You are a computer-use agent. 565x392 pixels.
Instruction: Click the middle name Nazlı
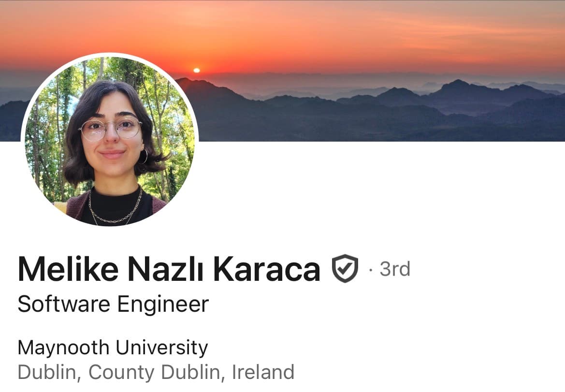pos(166,269)
